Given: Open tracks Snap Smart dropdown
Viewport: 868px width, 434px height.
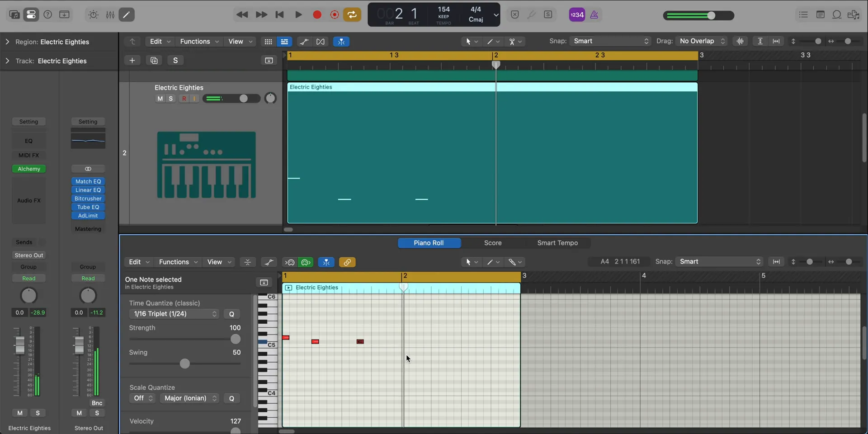Looking at the screenshot, I should [x=610, y=41].
